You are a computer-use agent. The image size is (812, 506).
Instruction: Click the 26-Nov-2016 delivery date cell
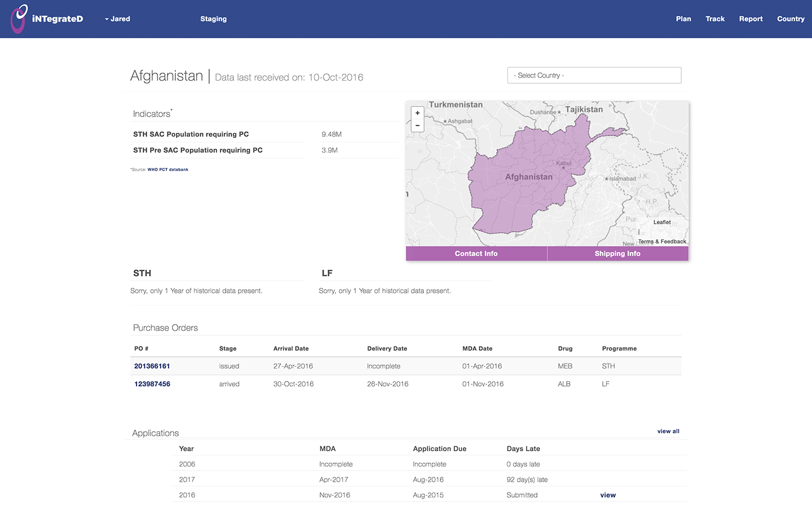point(388,384)
